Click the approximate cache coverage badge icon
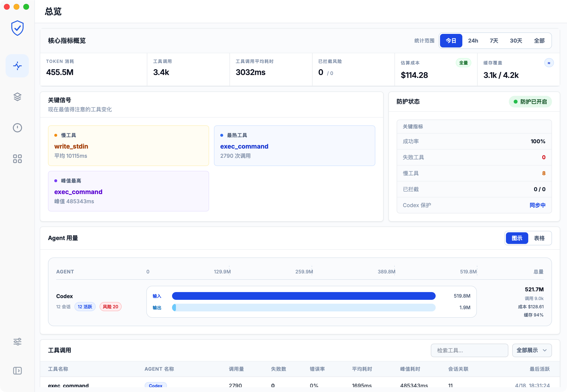The height and width of the screenshot is (392, 567). click(549, 63)
